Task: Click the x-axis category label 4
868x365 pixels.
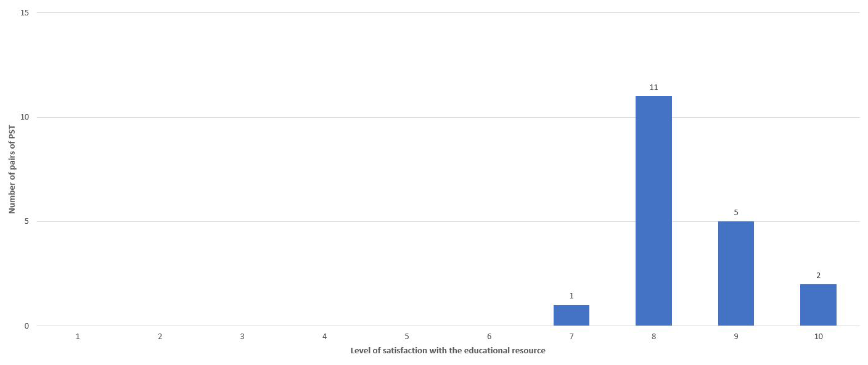Action: click(324, 337)
